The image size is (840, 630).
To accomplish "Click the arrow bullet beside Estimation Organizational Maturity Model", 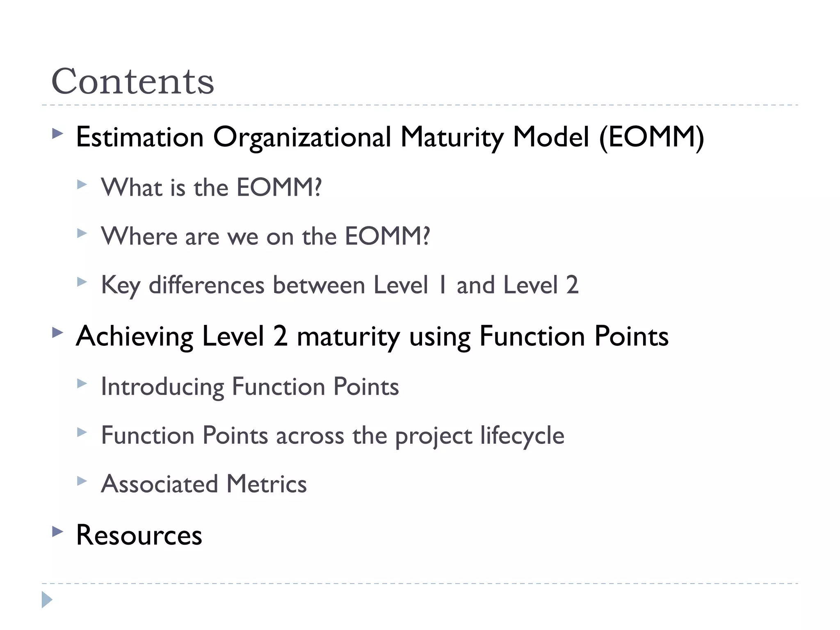I will pyautogui.click(x=58, y=133).
